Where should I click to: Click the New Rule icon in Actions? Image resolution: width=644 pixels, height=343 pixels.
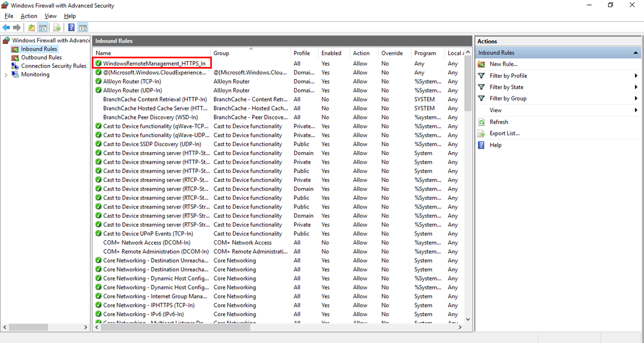(x=482, y=64)
